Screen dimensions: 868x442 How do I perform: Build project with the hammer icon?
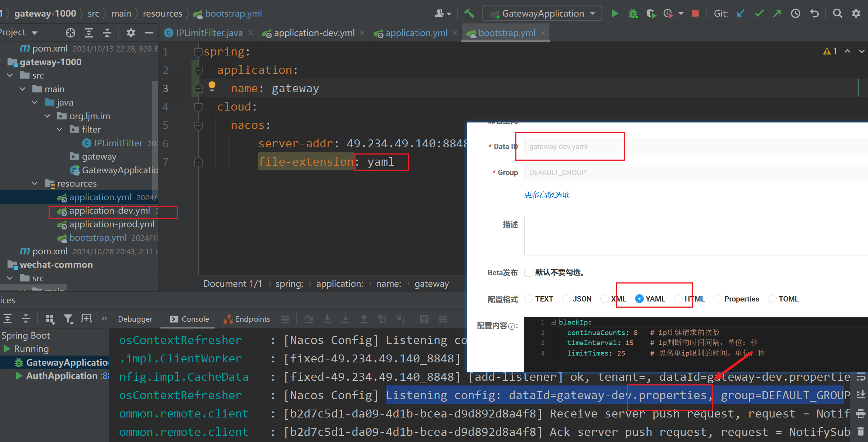[469, 14]
